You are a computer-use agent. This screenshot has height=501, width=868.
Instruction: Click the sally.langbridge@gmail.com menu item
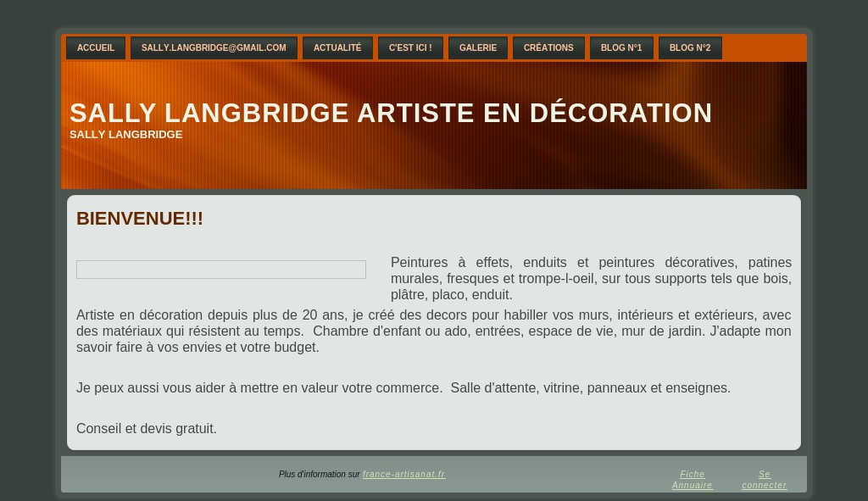[x=214, y=47]
